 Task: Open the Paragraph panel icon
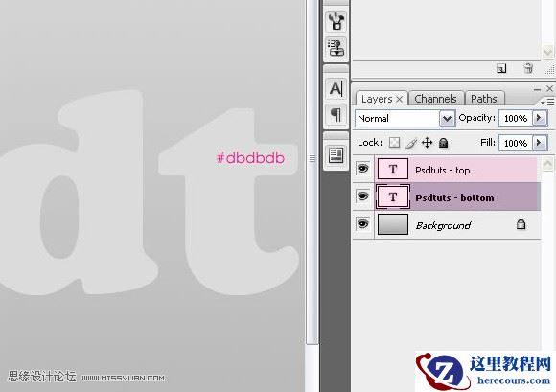point(336,114)
